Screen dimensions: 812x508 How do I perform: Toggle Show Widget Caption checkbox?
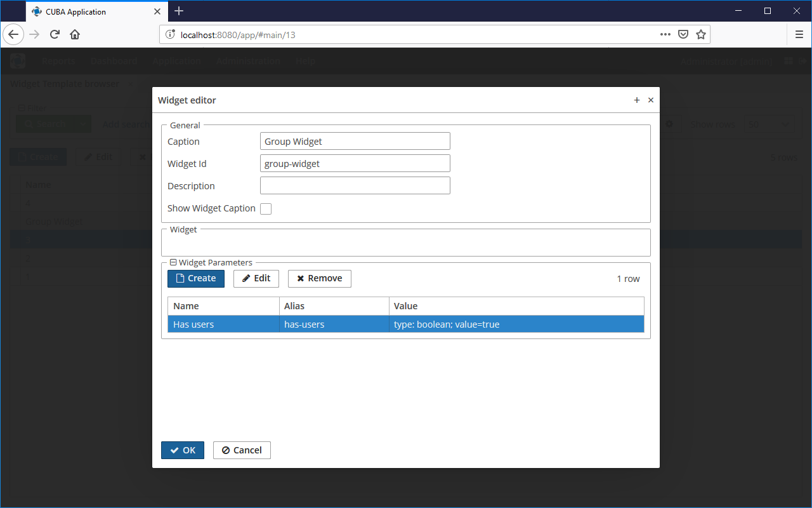[266, 209]
